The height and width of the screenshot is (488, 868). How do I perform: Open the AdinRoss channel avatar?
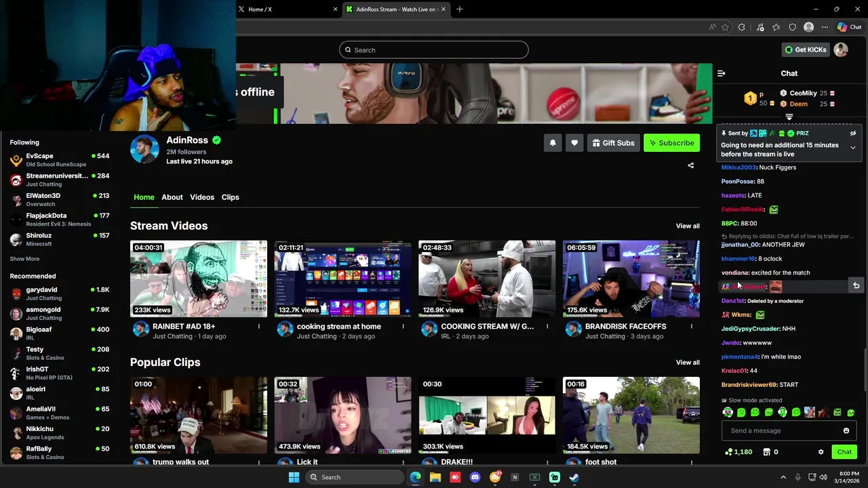coord(144,149)
